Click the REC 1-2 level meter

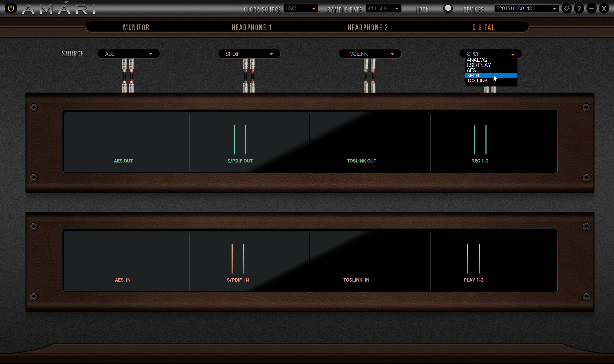point(480,140)
